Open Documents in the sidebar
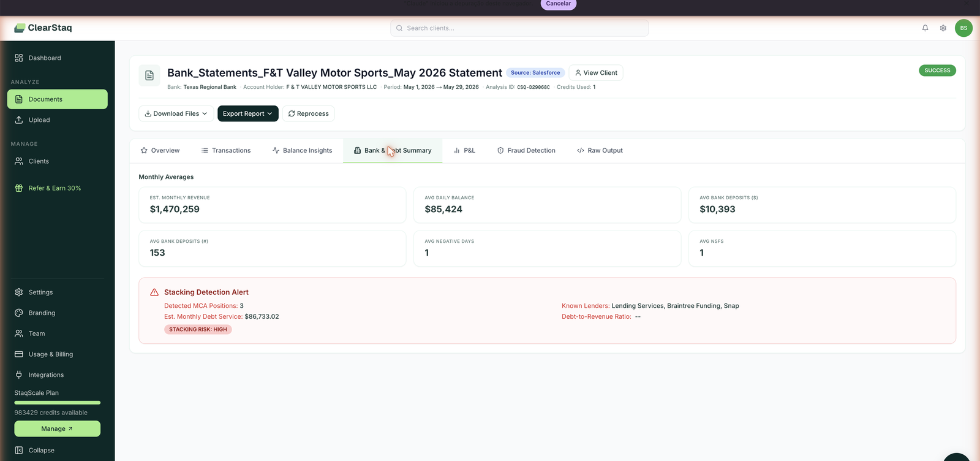The width and height of the screenshot is (980, 461). click(58, 99)
